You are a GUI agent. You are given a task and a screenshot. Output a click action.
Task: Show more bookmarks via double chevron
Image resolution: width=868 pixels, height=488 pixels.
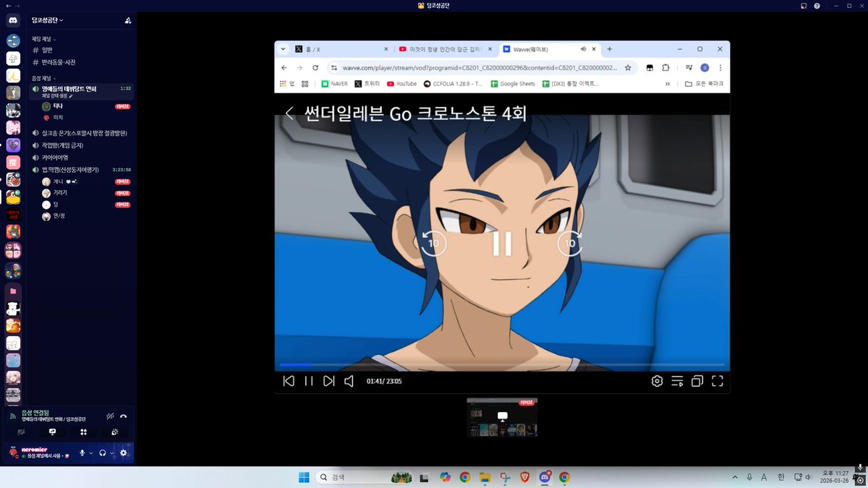(x=668, y=84)
